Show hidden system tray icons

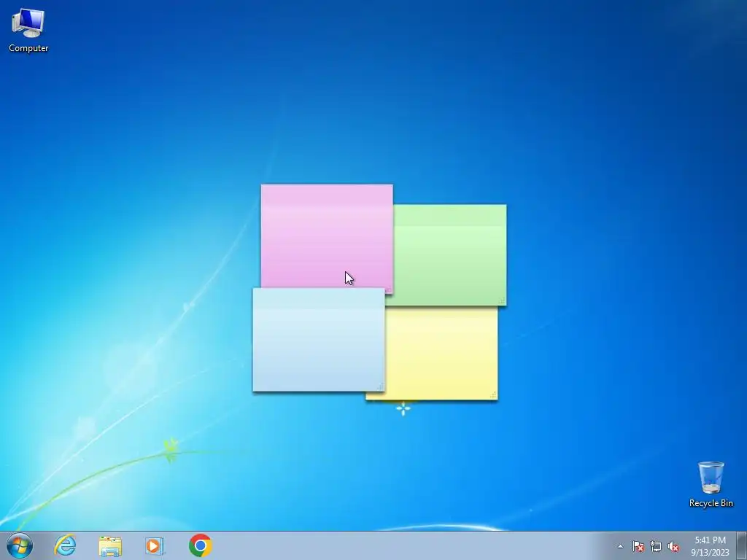pyautogui.click(x=620, y=546)
